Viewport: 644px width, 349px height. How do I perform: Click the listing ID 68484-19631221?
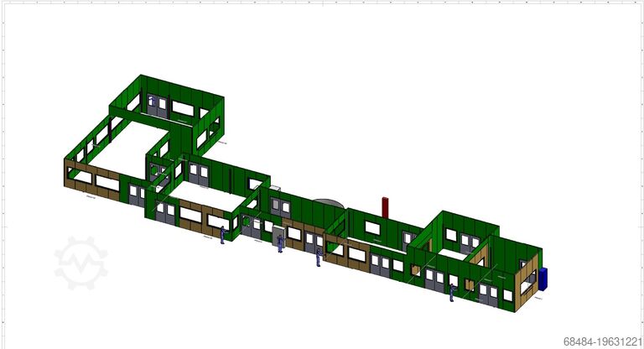coord(600,341)
